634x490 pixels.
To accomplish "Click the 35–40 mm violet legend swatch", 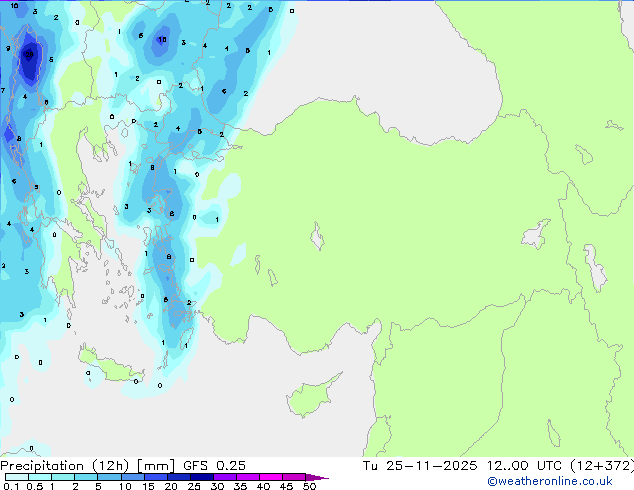I will 247,477.
